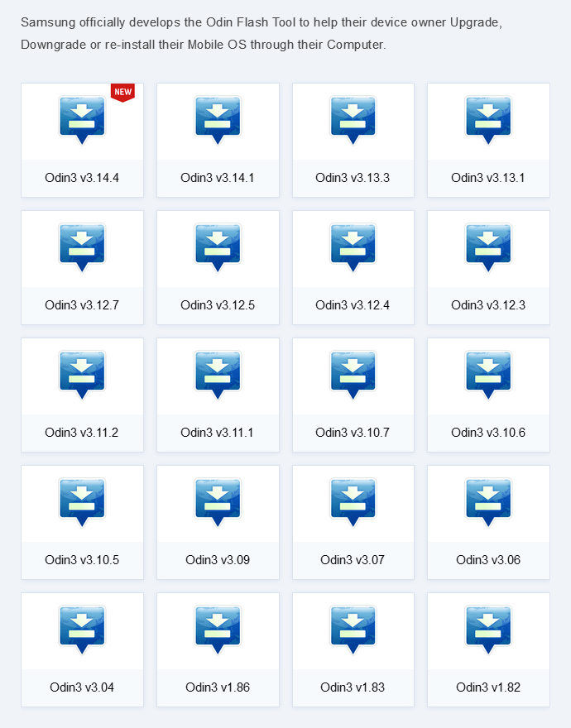Choose the Odin3 v3.04 label

click(x=82, y=687)
